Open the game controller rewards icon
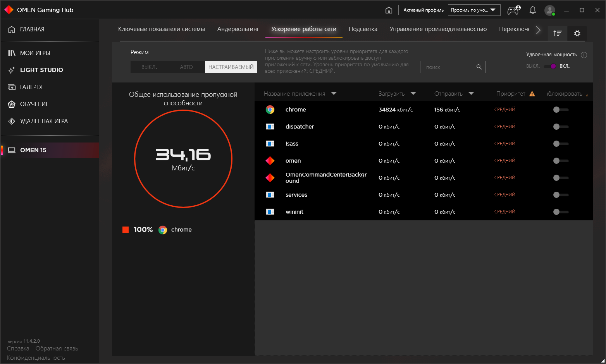This screenshot has height=364, width=606. (514, 10)
